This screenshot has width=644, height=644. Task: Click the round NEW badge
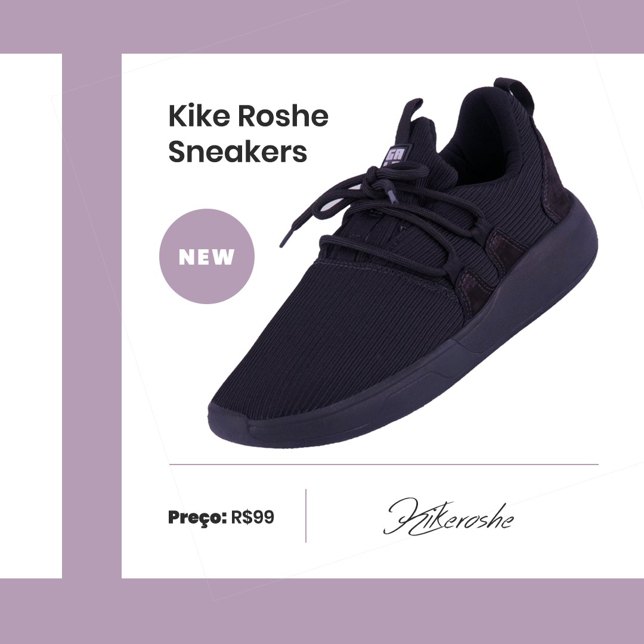click(x=206, y=256)
